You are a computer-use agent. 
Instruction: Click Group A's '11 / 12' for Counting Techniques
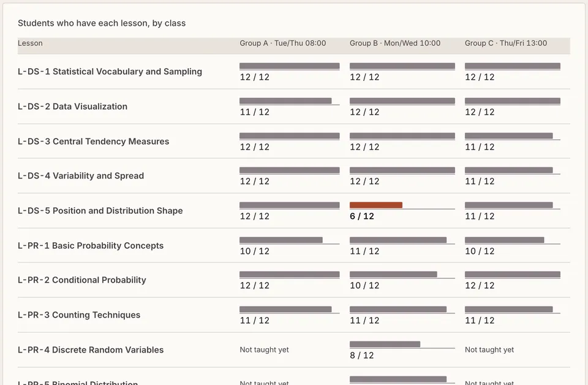(255, 321)
